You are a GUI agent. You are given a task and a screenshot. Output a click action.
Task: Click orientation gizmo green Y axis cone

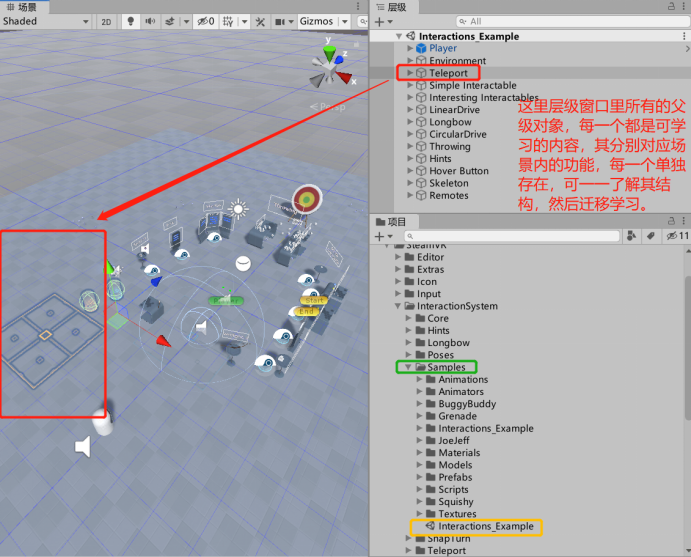[329, 53]
